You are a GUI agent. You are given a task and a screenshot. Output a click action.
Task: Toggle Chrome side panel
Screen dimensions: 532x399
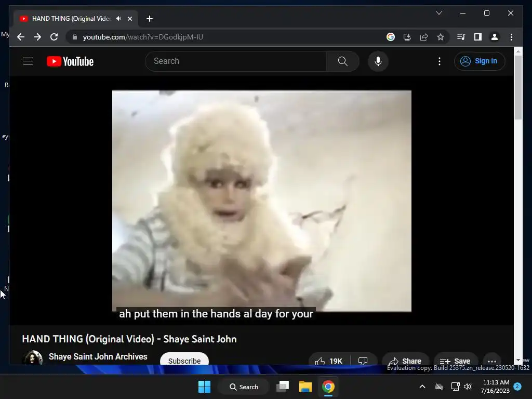click(478, 37)
